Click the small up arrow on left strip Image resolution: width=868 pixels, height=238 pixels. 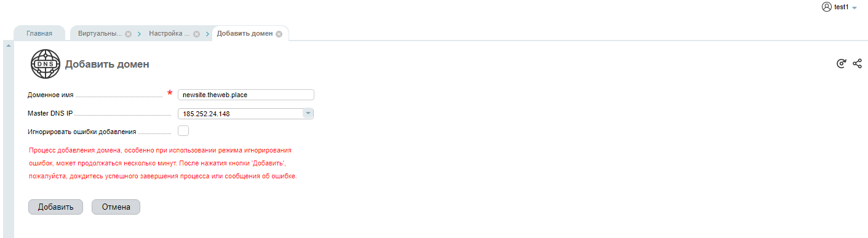tap(9, 46)
